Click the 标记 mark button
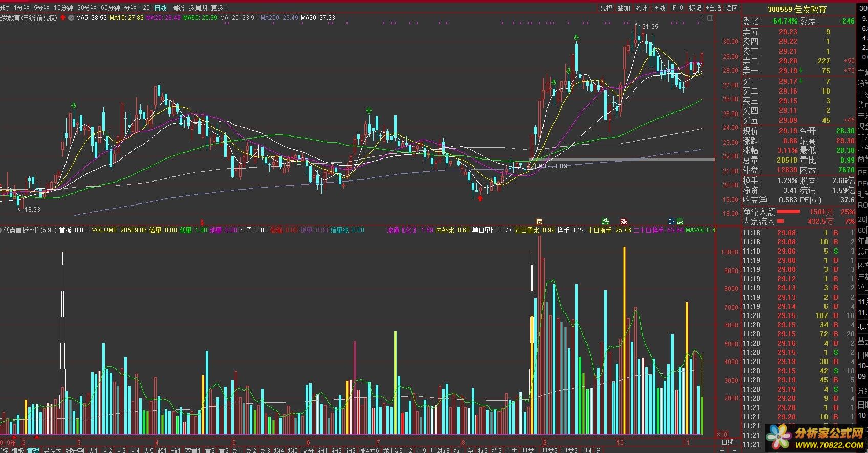Screen dimensions: 868x453 pyautogui.click(x=695, y=8)
